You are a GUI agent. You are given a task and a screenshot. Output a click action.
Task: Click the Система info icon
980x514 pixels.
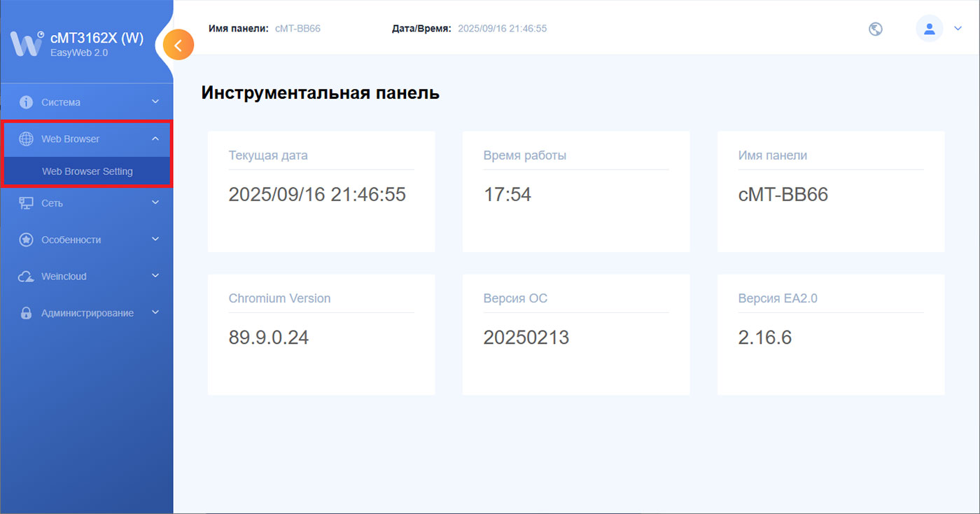tap(26, 102)
